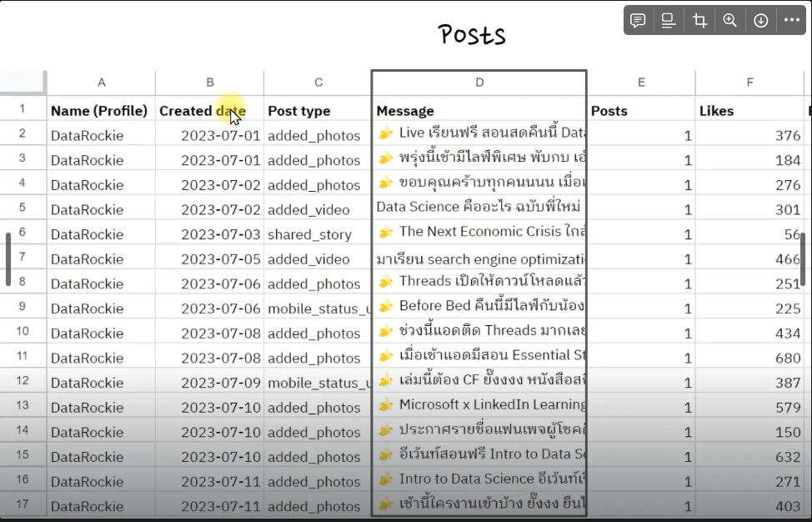
Task: Click the 'Post type' header cell
Action: [299, 111]
